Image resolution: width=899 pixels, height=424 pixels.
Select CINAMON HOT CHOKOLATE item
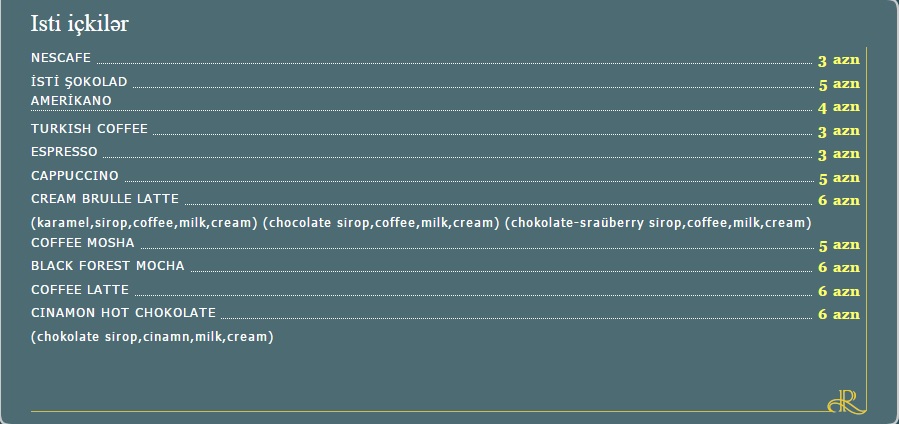click(x=123, y=313)
